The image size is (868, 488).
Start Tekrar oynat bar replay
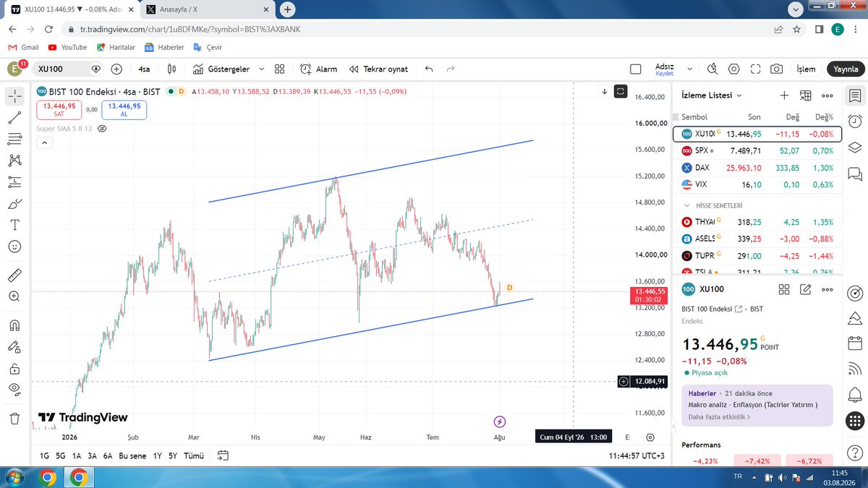click(x=378, y=69)
